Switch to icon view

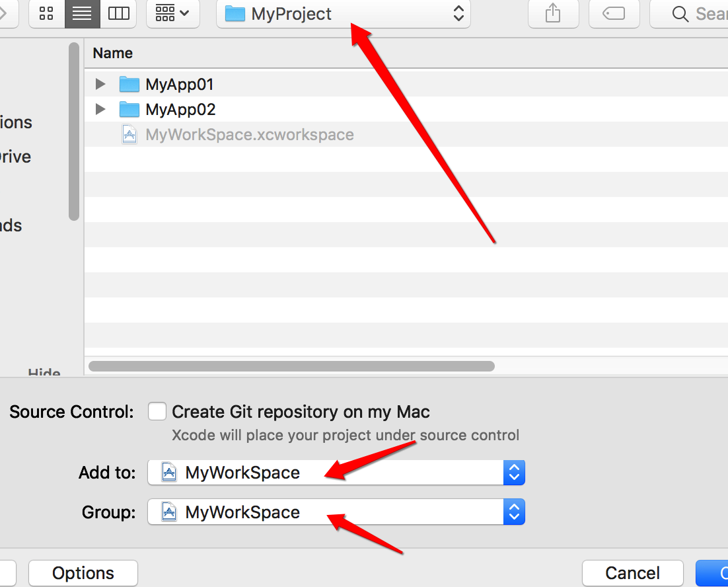tap(46, 13)
